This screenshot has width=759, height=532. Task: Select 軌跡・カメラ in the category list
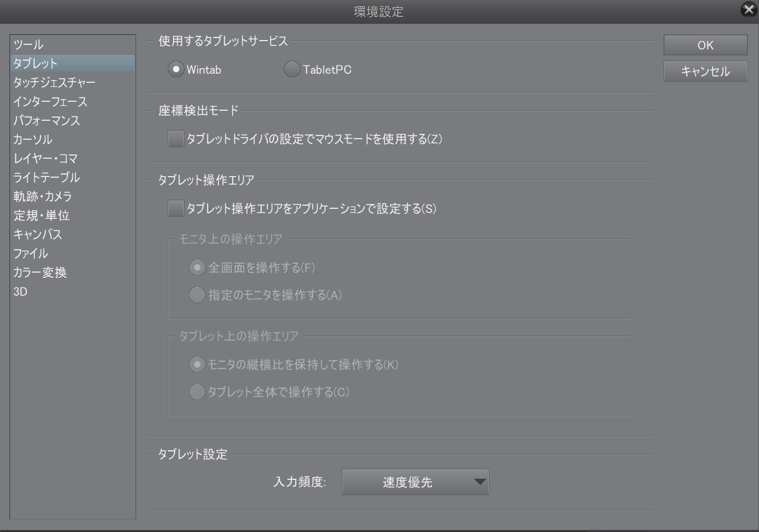click(73, 196)
